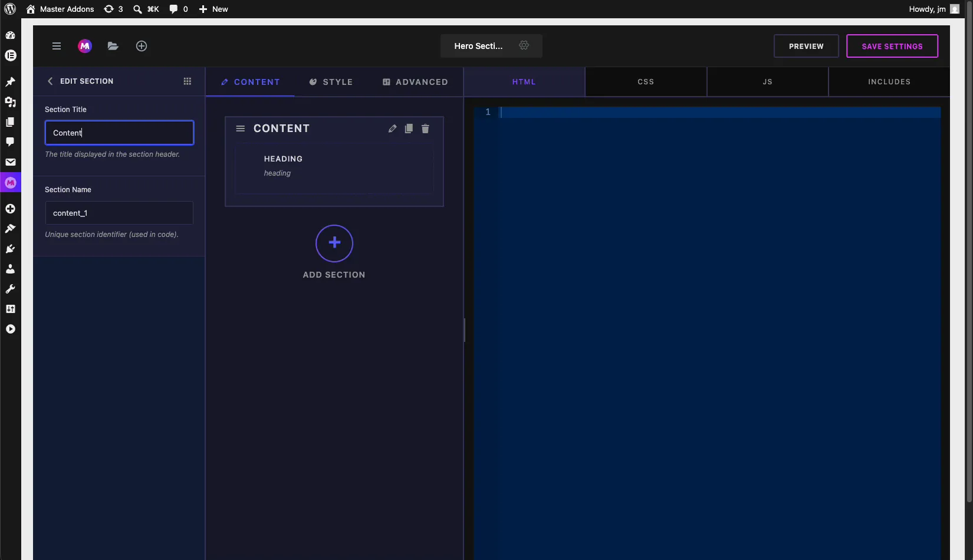The height and width of the screenshot is (560, 973).
Task: Open widget settings gear beside Hero Secti...
Action: (524, 45)
